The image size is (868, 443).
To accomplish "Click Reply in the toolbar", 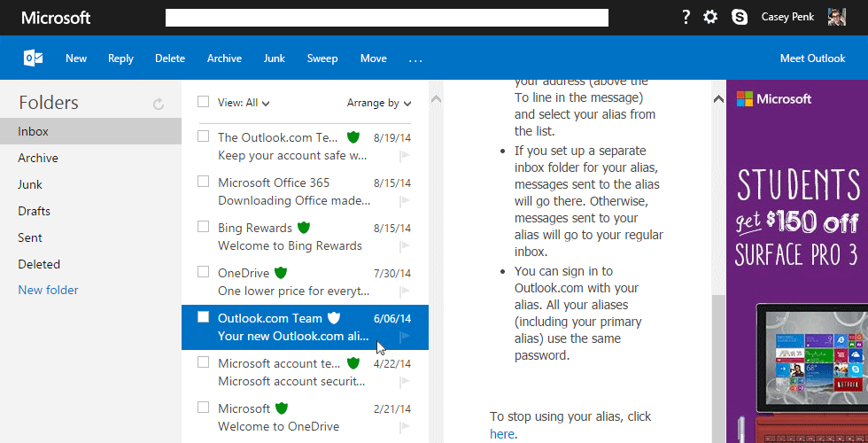I will (120, 58).
